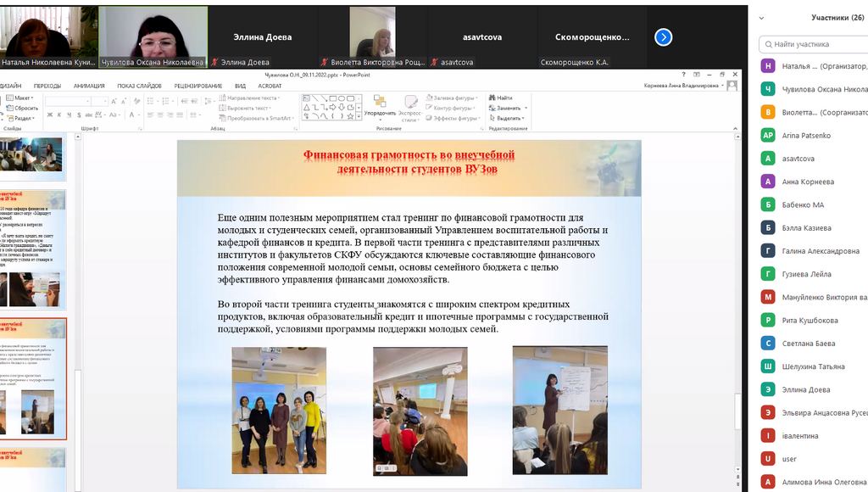Increase the list indent level
Screen dimensions: 868x492
(196, 101)
